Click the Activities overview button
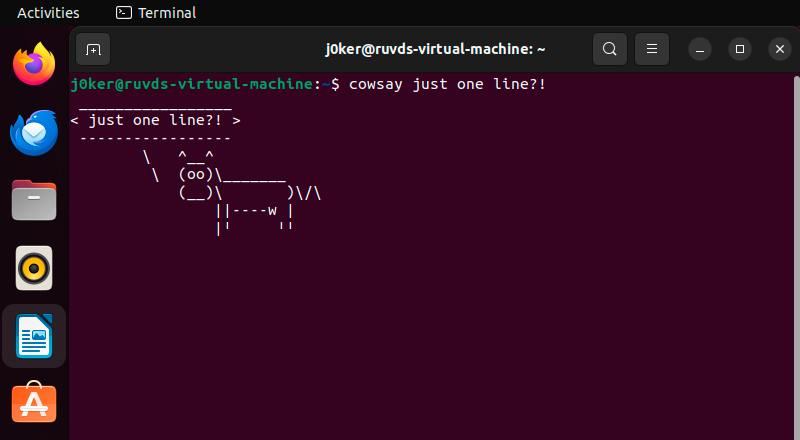The image size is (800, 440). (x=48, y=13)
